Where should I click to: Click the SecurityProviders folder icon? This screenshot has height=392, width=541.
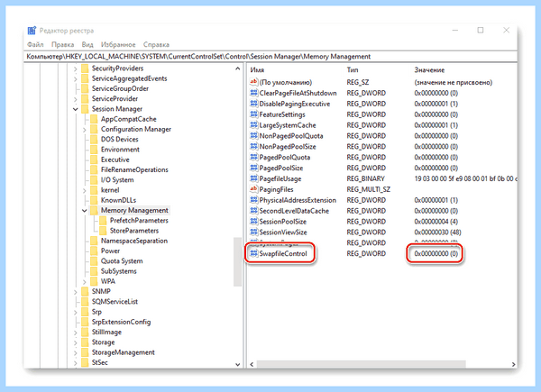coord(85,68)
